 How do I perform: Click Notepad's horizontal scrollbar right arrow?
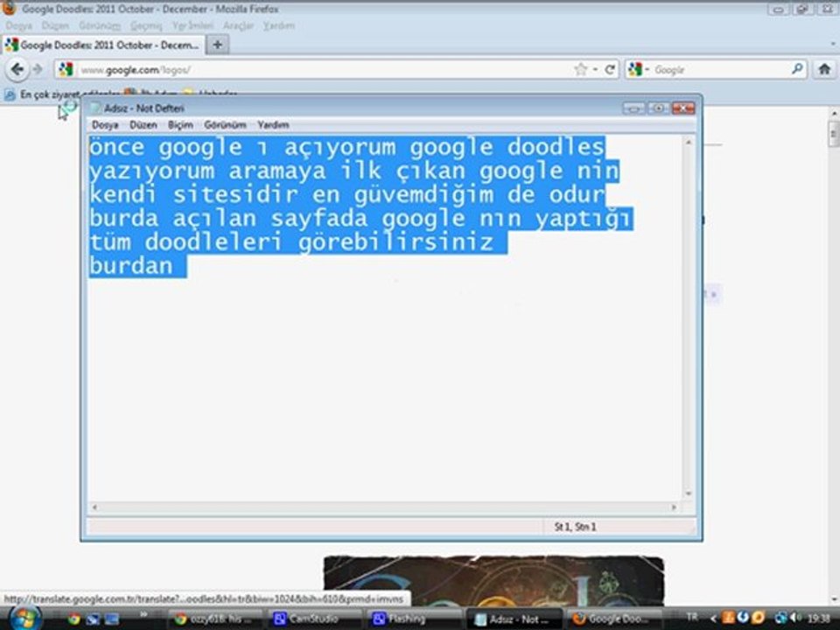tap(674, 507)
